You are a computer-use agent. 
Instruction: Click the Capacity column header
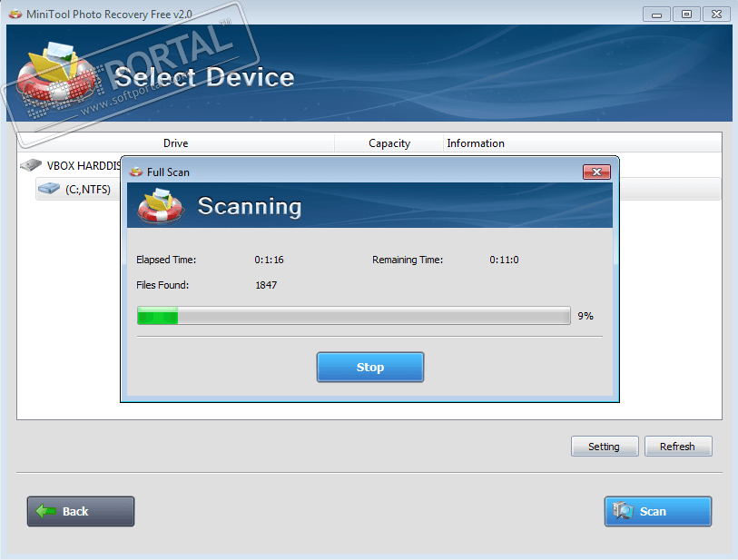[x=389, y=143]
